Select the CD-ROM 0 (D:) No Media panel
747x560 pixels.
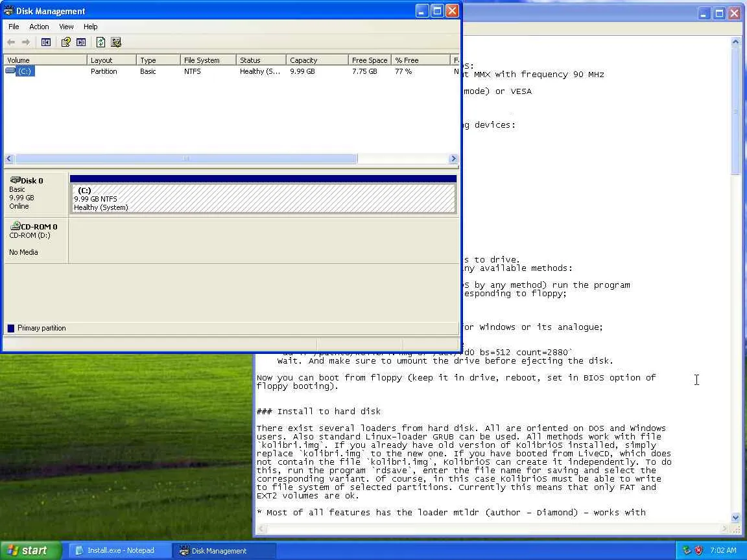pyautogui.click(x=36, y=240)
